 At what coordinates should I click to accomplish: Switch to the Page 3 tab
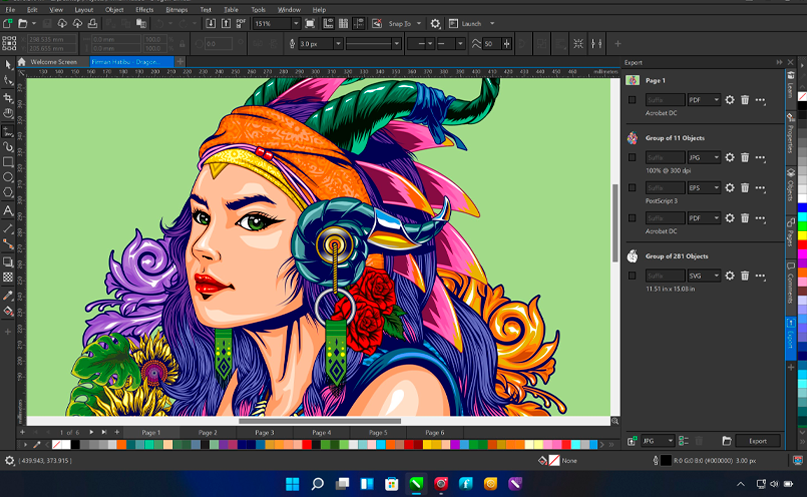pos(265,433)
